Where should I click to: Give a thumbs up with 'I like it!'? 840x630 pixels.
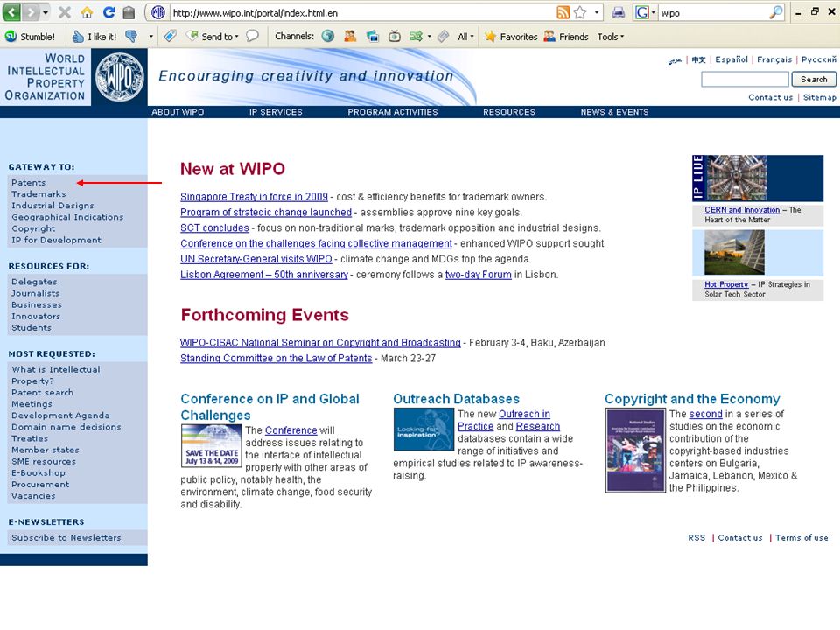[94, 37]
